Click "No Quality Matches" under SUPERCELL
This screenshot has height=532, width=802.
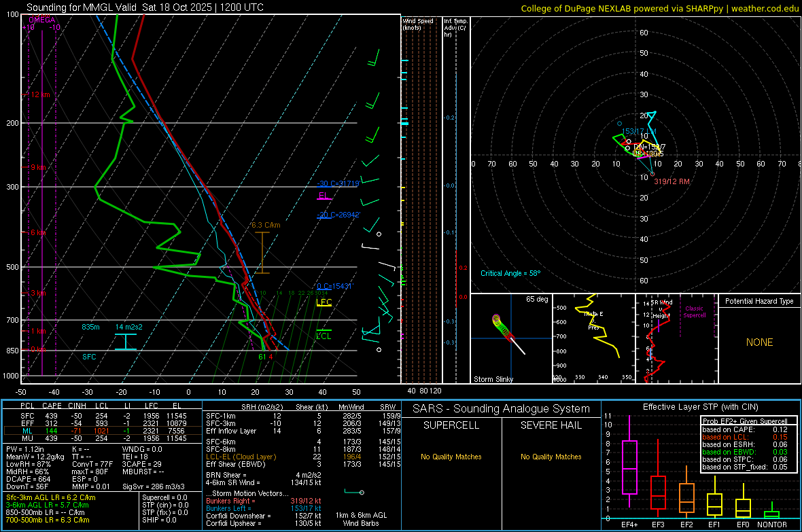click(451, 457)
